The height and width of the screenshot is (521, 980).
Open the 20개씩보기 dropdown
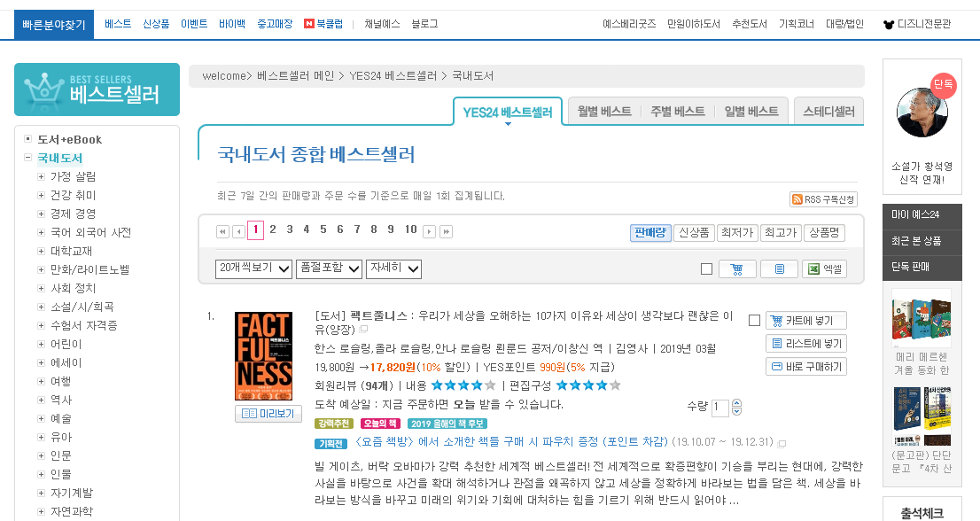coord(253,268)
